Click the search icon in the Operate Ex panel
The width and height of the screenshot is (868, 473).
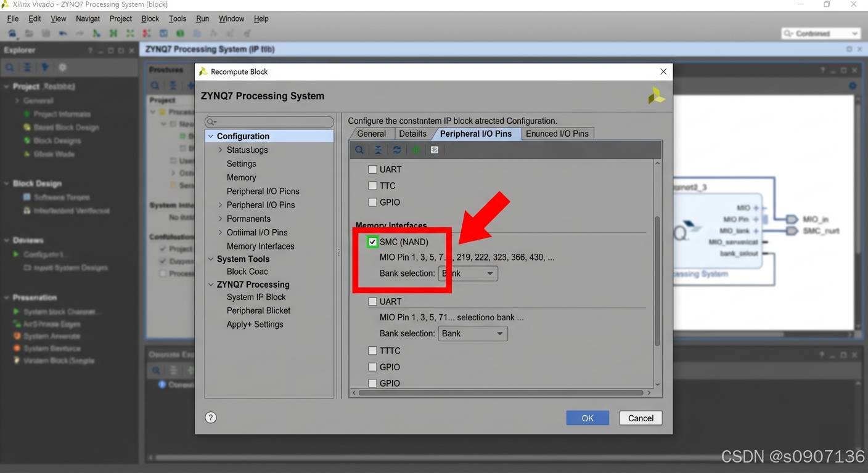[156, 370]
